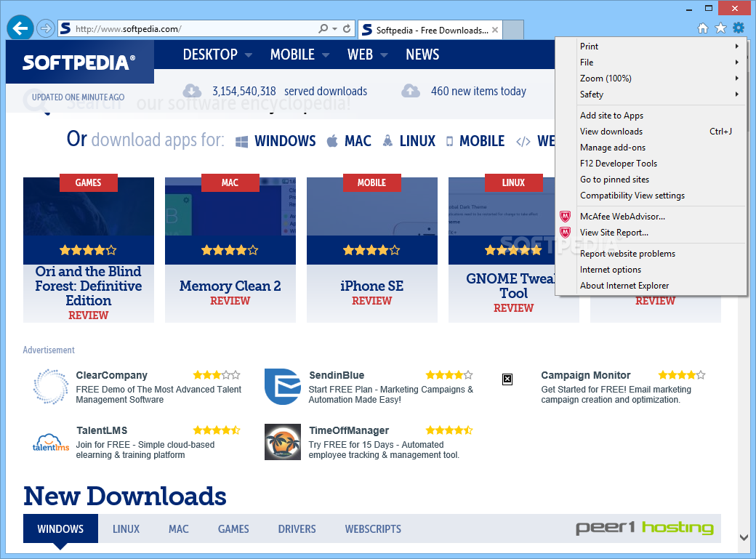Click the McAfee shield icon beside McAfee WebAdvisor

pyautogui.click(x=565, y=217)
